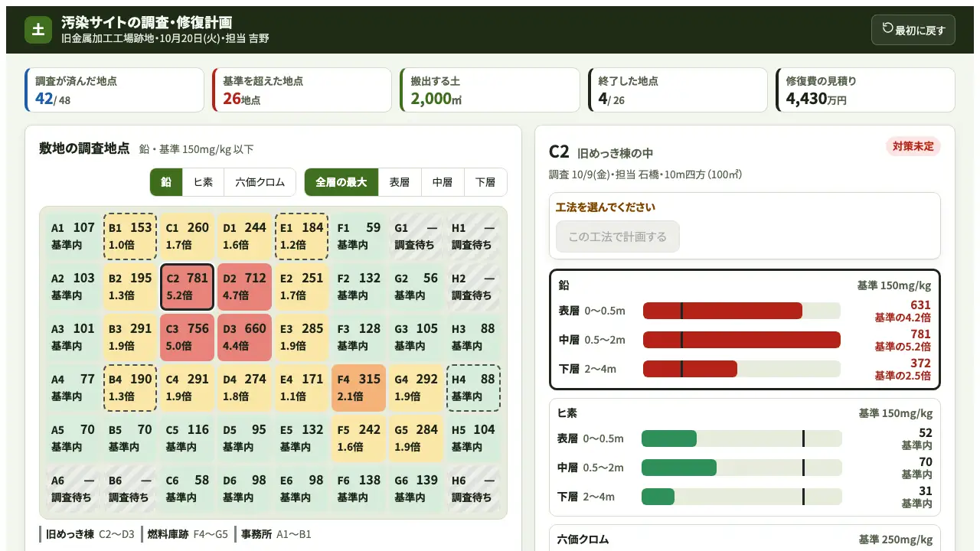Click the 最初に戻す reset button
The height and width of the screenshot is (551, 980).
(x=913, y=30)
